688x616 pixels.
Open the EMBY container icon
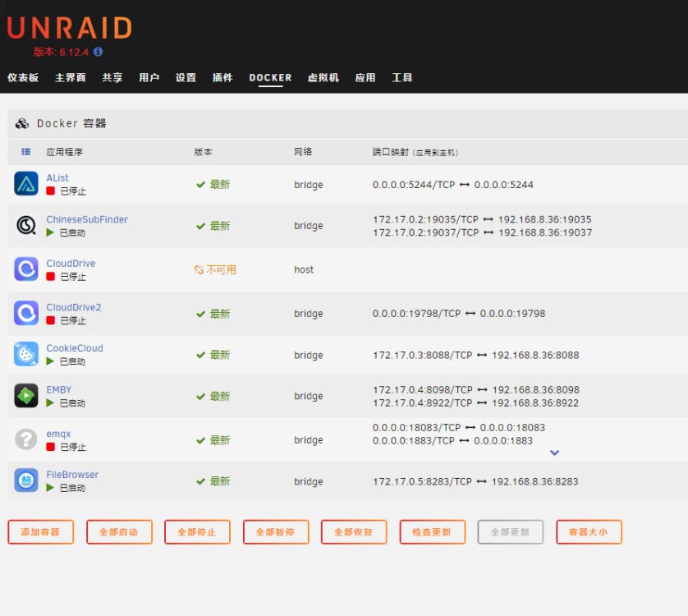click(26, 396)
